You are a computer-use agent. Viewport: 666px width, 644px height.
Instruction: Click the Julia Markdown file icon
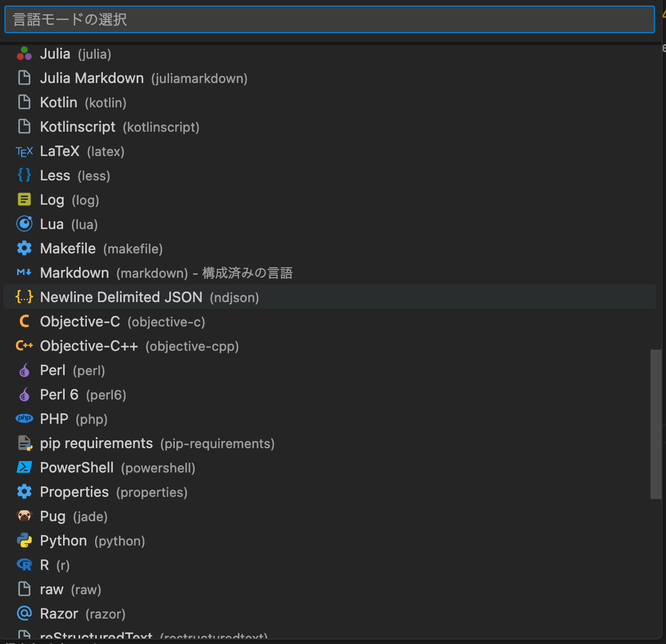click(x=24, y=78)
